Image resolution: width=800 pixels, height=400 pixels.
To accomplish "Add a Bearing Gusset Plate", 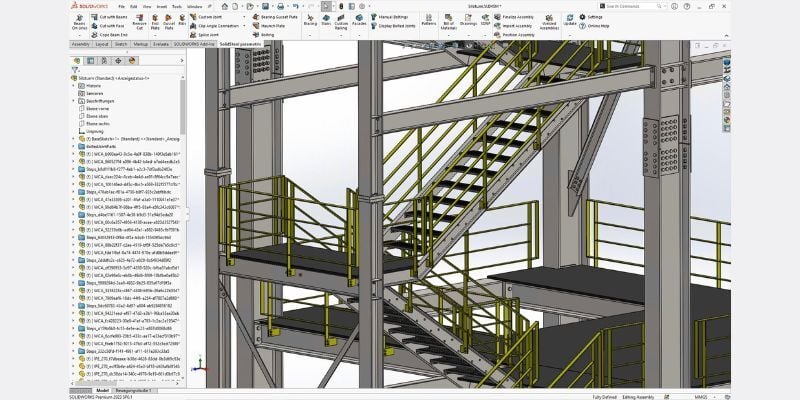I will pyautogui.click(x=276, y=17).
